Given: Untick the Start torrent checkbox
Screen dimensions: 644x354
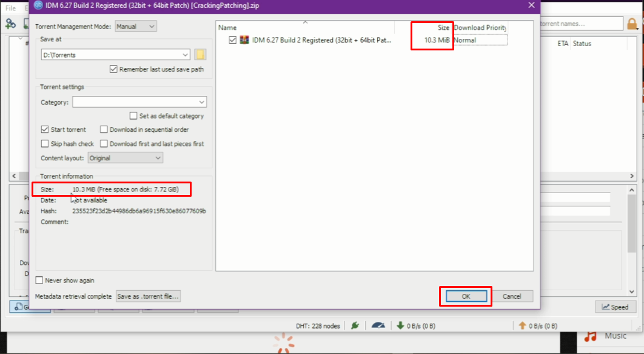Looking at the screenshot, I should (x=45, y=129).
